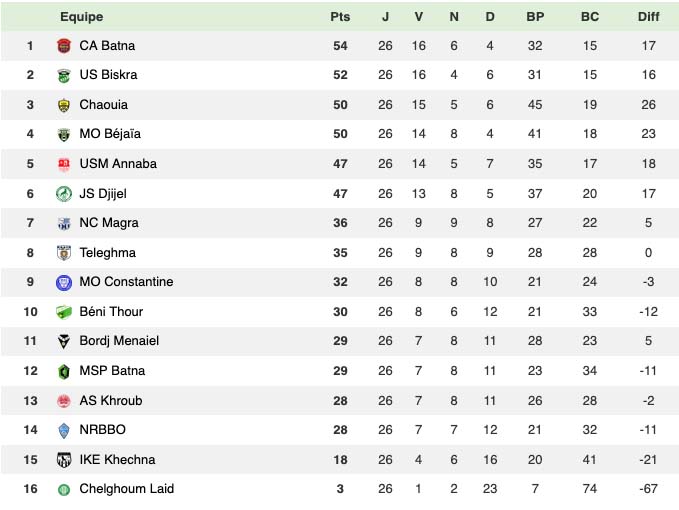Sort table by Pts column header
This screenshot has height=510, width=679.
[340, 17]
